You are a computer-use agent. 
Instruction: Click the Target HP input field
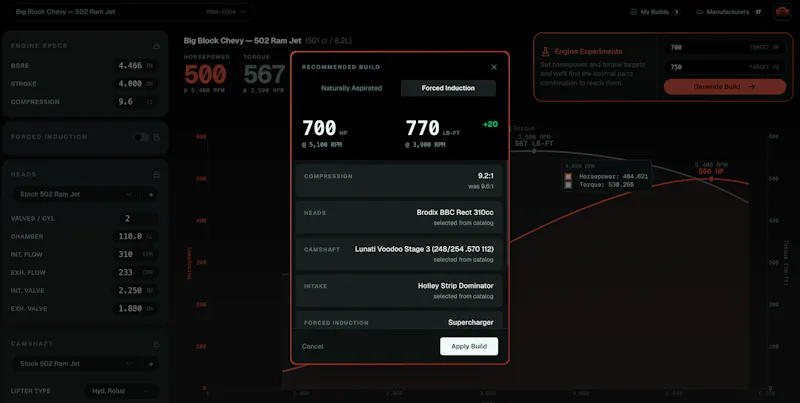tap(724, 47)
